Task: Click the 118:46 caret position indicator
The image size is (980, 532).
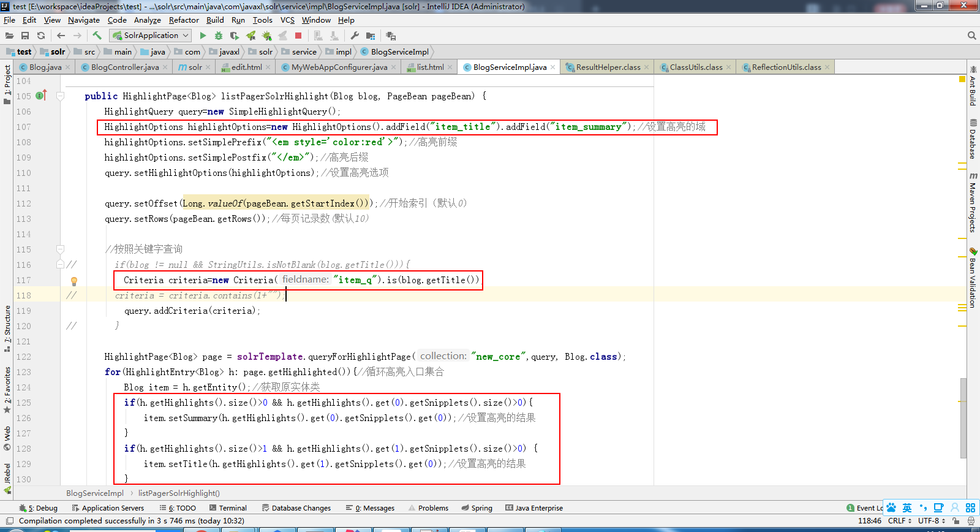Action: click(x=870, y=521)
